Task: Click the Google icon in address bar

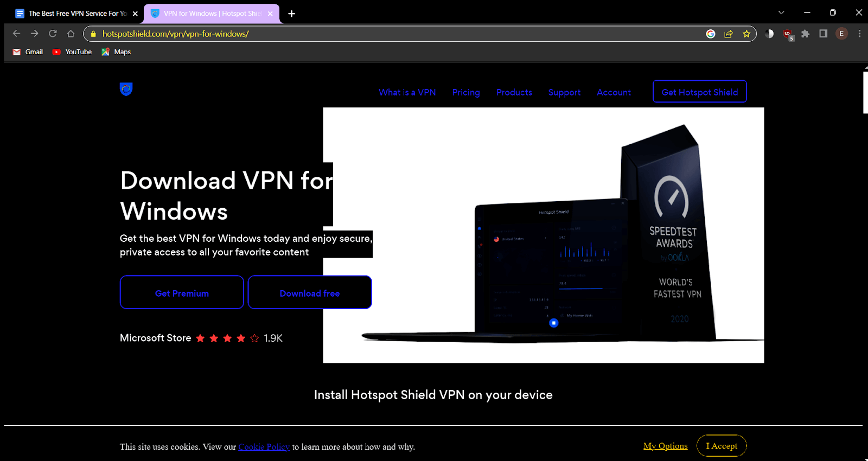Action: [711, 34]
